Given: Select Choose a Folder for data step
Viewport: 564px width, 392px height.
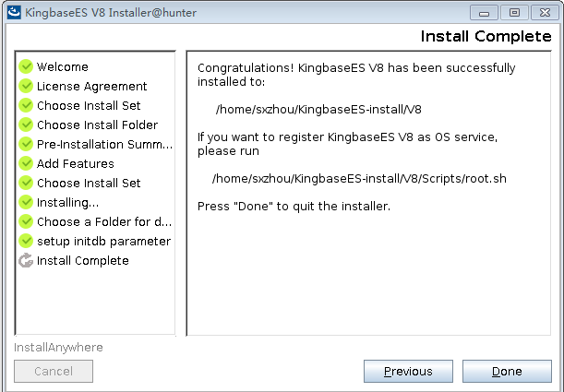Looking at the screenshot, I should tap(103, 221).
